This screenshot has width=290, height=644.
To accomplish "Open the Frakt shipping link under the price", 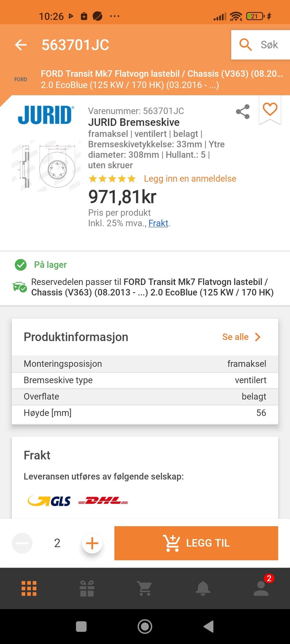I will (x=158, y=223).
